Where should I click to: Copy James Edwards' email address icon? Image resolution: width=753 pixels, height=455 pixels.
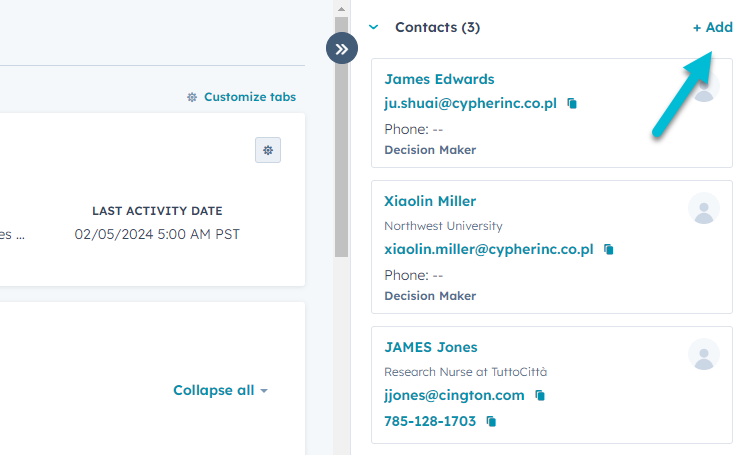point(572,103)
